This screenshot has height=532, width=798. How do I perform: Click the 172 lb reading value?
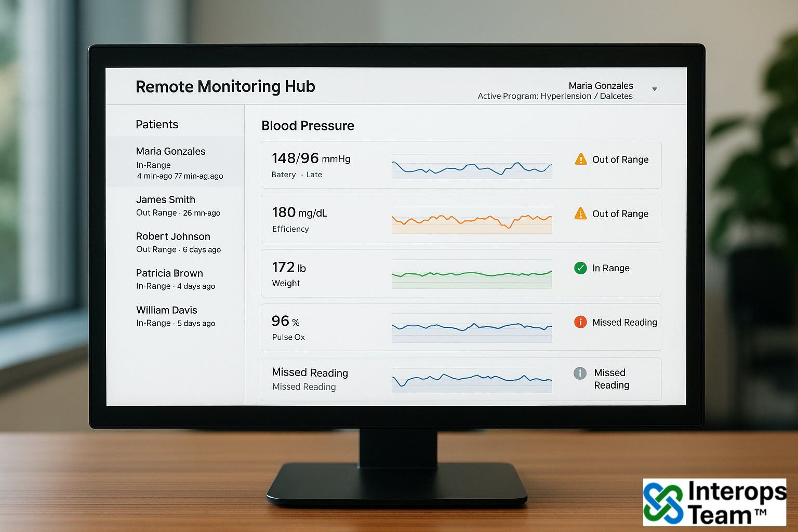click(289, 267)
